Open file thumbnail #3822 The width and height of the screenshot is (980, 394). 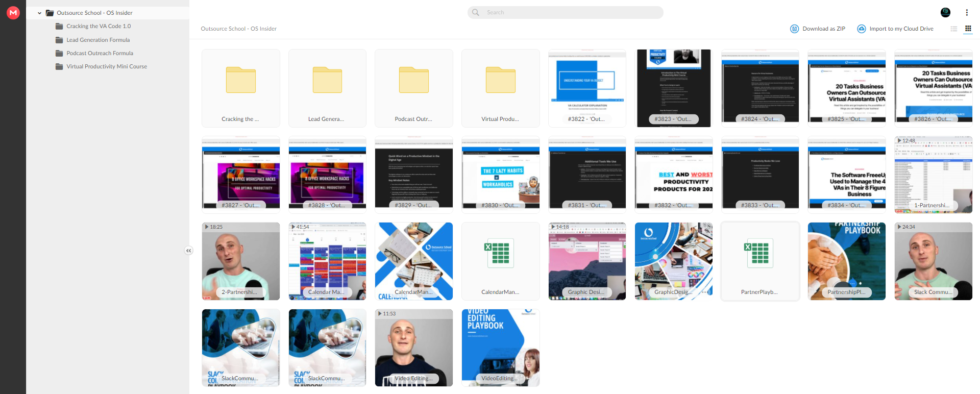(587, 88)
